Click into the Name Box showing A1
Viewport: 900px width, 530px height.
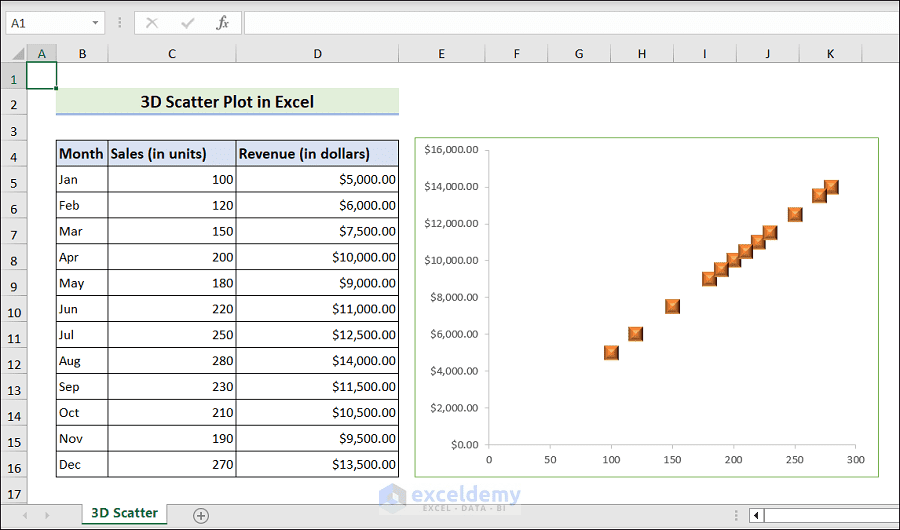coord(48,23)
